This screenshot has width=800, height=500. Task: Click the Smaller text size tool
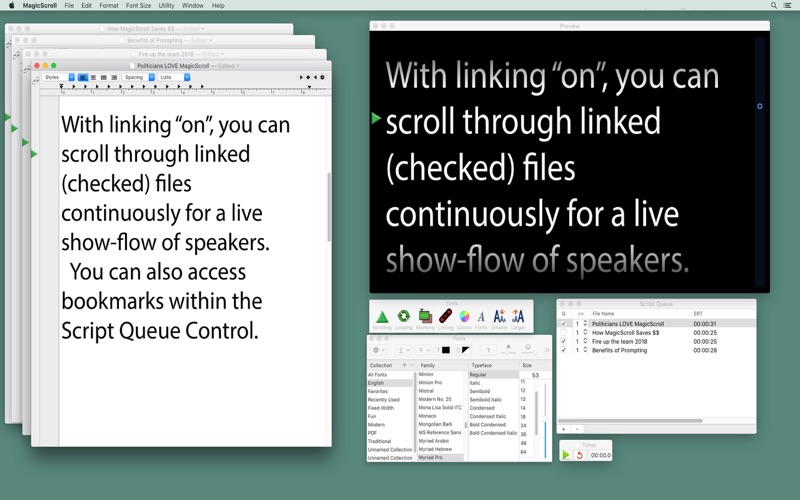[x=499, y=316]
